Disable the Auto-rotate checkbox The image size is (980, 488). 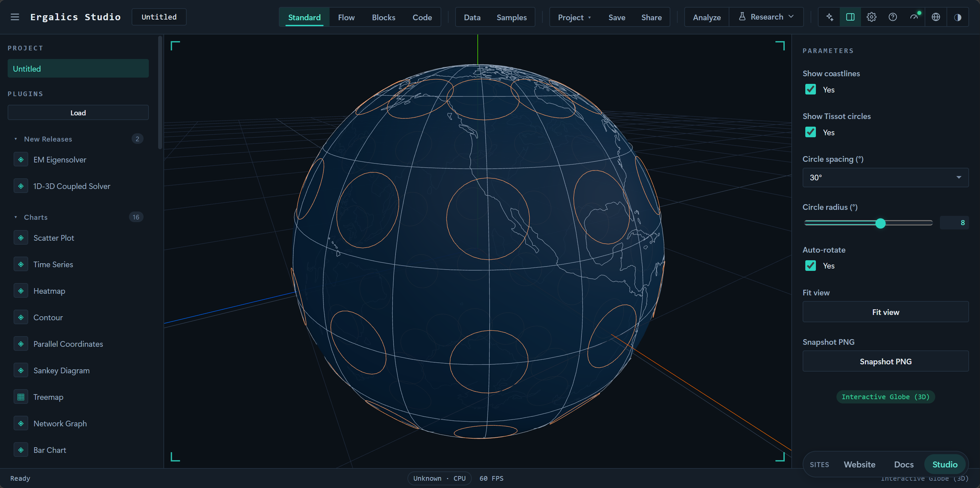point(810,266)
